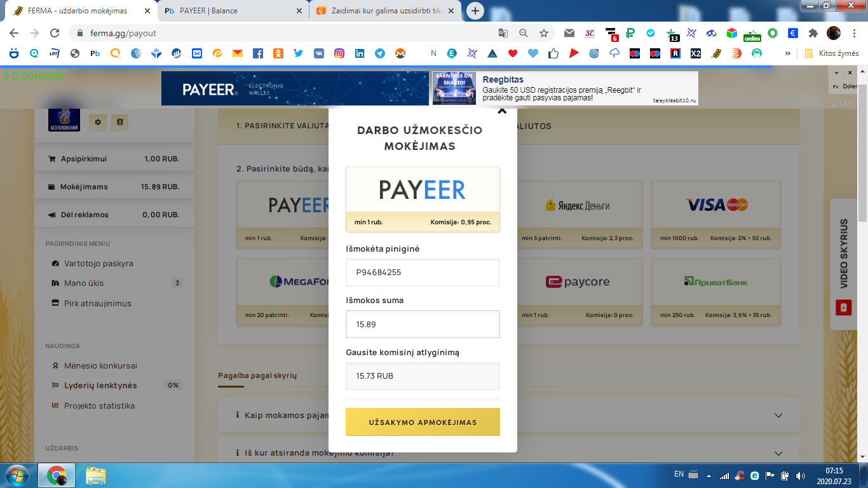The height and width of the screenshot is (488, 868).
Task: Reload the current page
Action: 55,33
